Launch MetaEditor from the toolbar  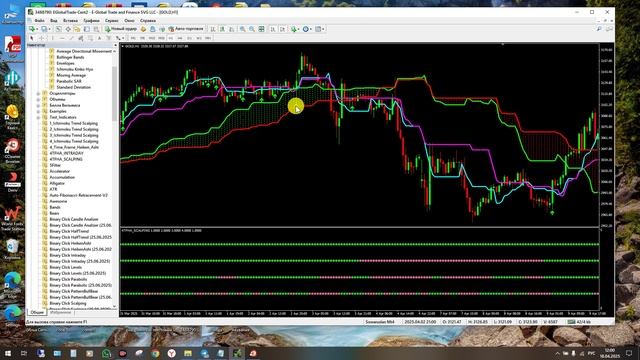point(143,29)
